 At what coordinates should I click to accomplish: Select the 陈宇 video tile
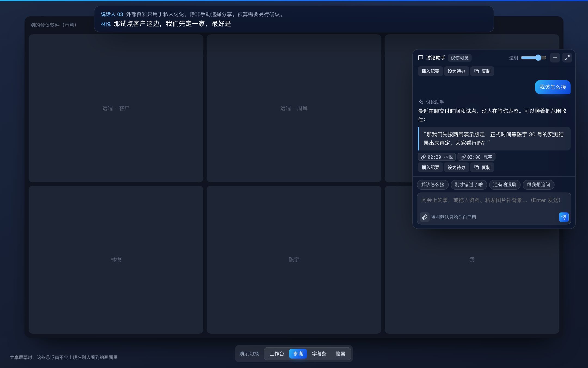pyautogui.click(x=294, y=260)
